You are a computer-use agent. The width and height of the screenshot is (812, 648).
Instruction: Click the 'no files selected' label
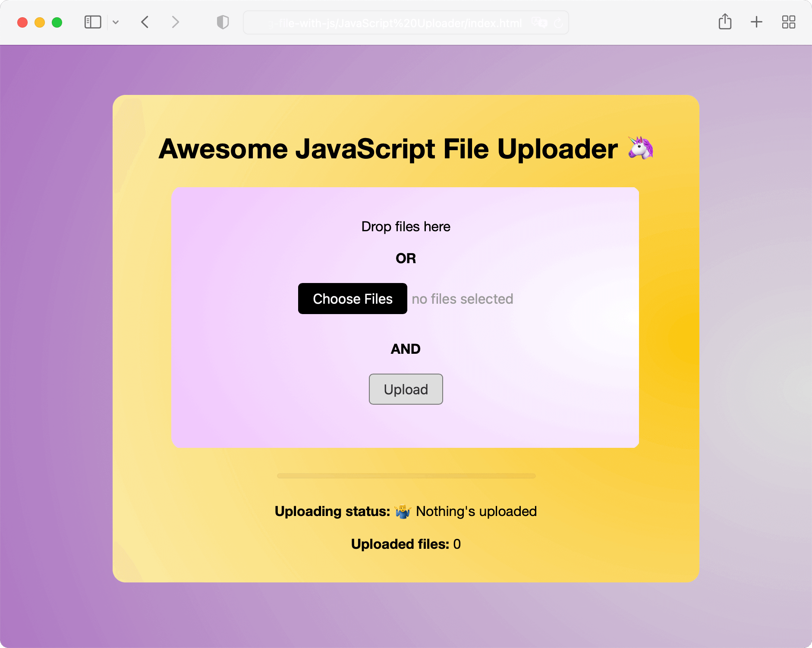pyautogui.click(x=462, y=299)
